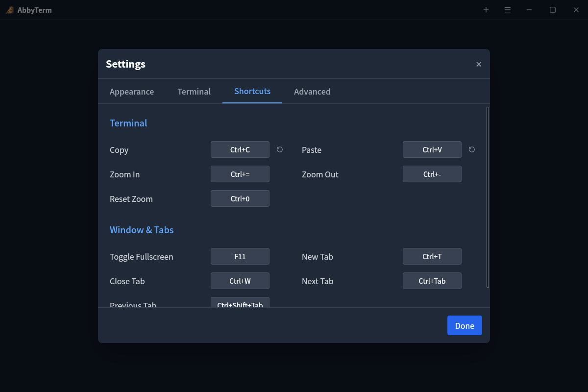Edit the Paste shortcut field

click(432, 149)
